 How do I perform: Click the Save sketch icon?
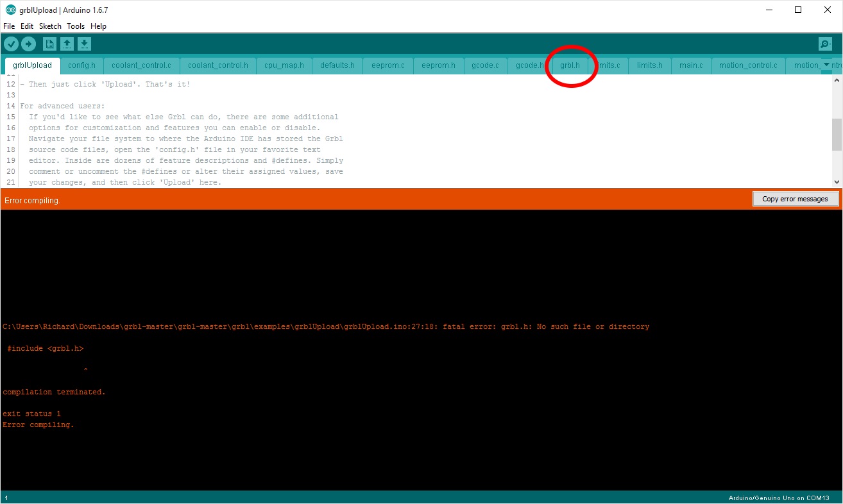85,44
